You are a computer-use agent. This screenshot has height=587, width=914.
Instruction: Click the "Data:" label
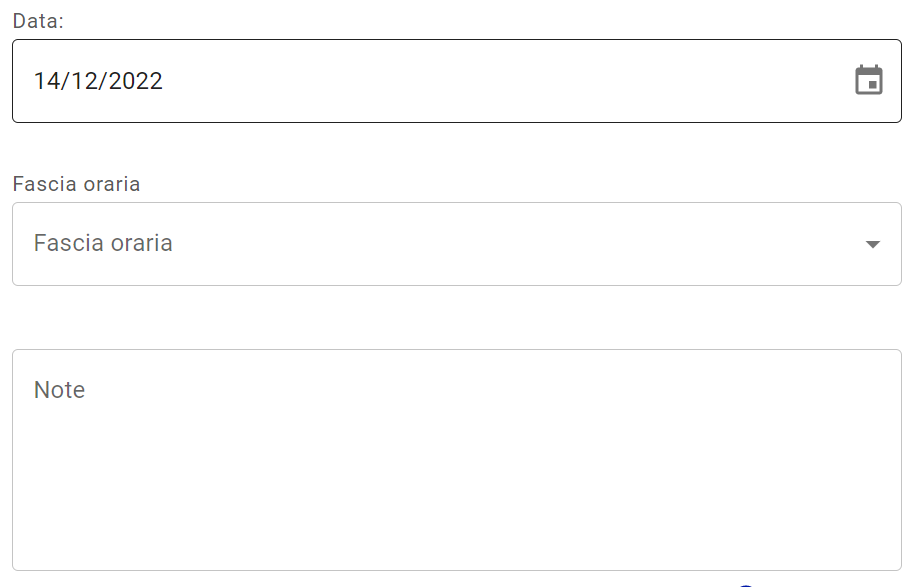(38, 21)
